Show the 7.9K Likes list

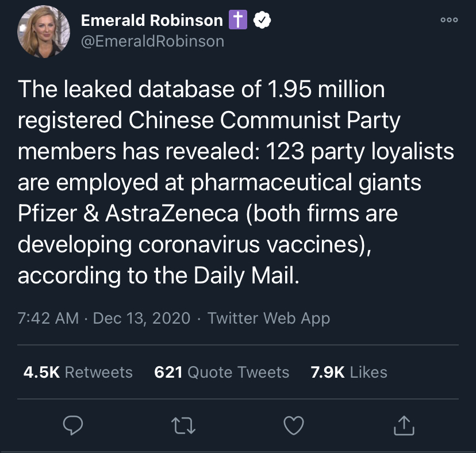(x=348, y=372)
